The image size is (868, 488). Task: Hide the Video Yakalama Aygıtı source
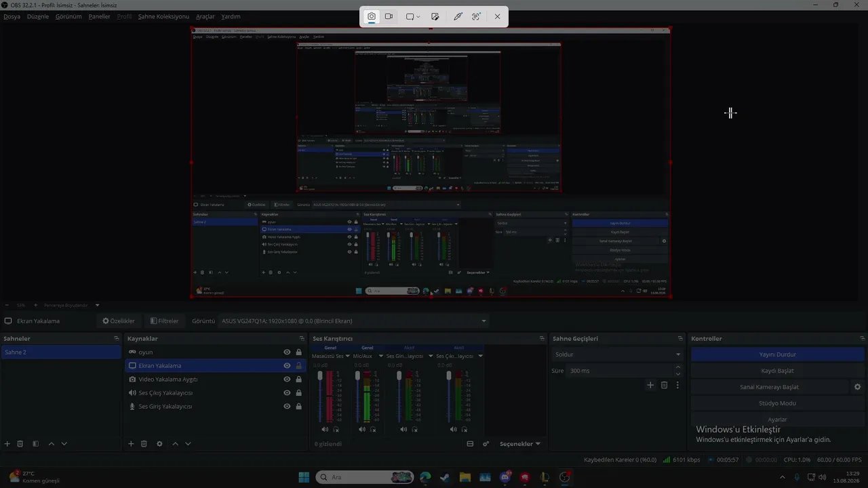point(287,379)
